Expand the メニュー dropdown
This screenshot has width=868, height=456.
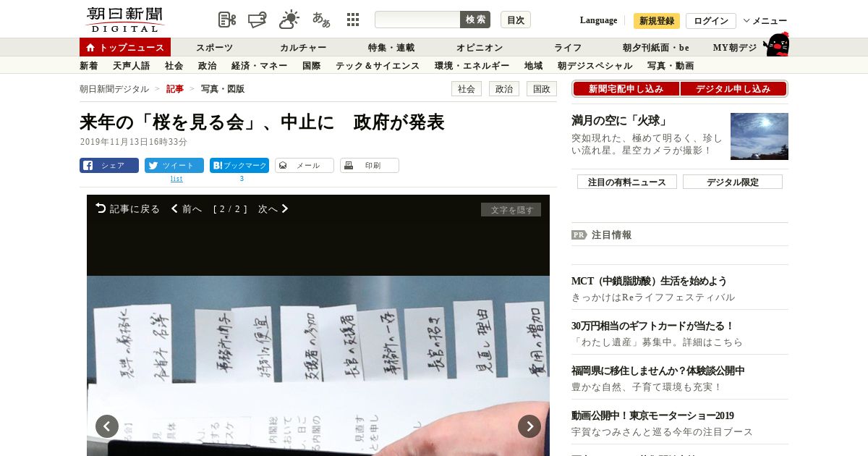pos(765,21)
